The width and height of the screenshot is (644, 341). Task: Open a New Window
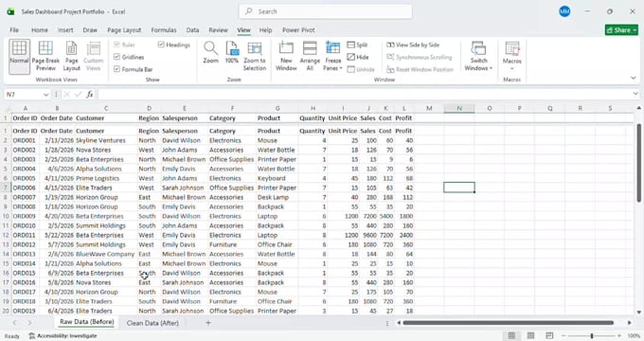coord(286,56)
